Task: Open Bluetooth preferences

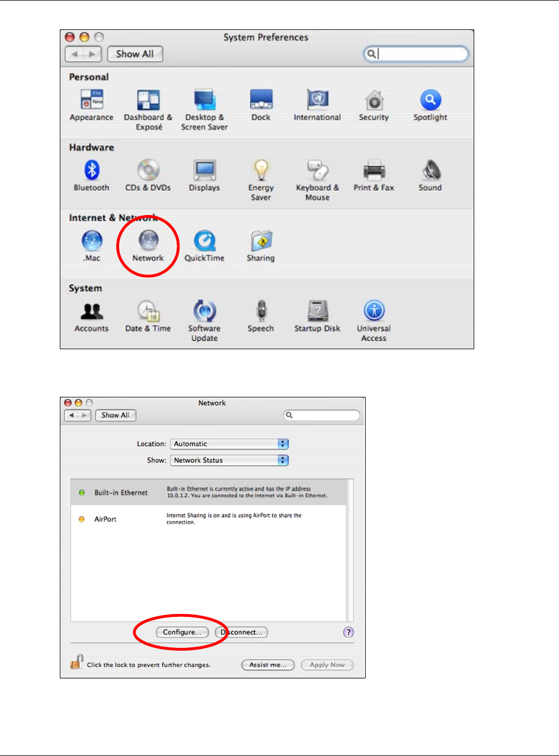Action: pos(91,176)
